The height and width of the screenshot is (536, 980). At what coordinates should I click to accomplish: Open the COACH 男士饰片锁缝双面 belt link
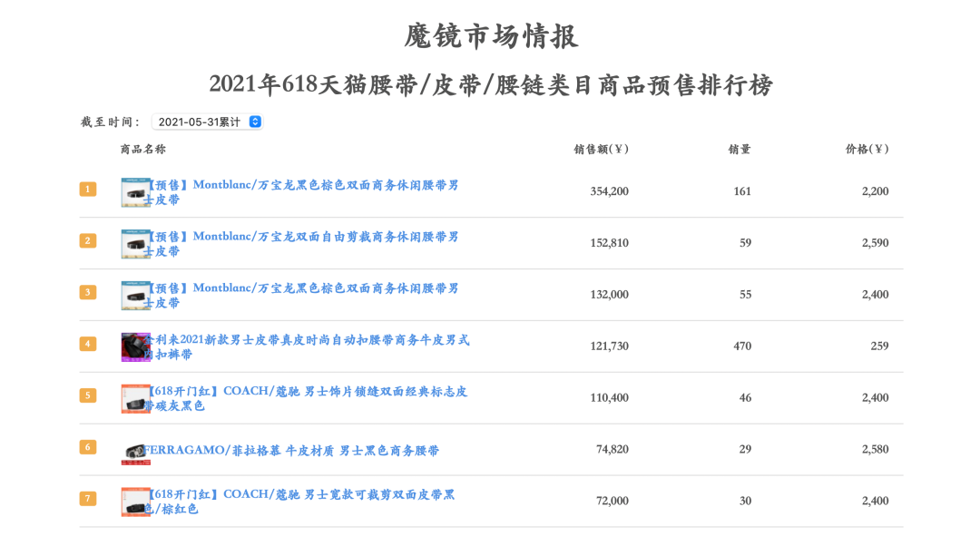point(306,398)
